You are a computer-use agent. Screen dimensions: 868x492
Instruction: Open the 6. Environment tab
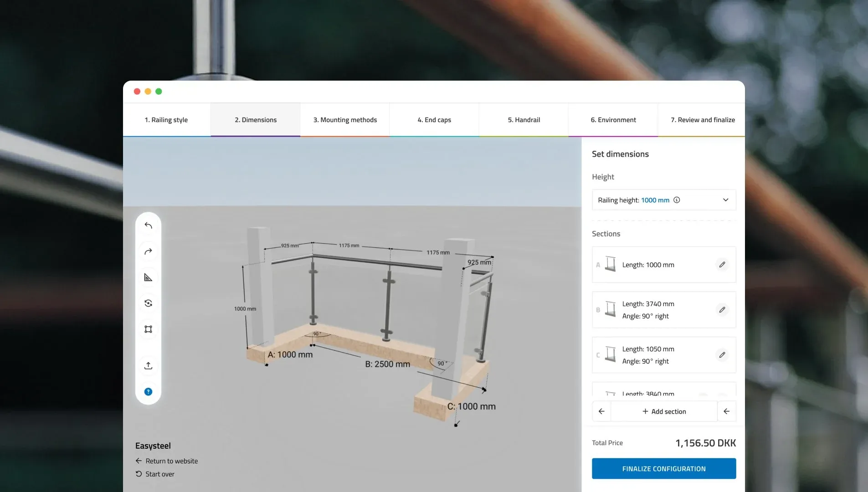(613, 119)
